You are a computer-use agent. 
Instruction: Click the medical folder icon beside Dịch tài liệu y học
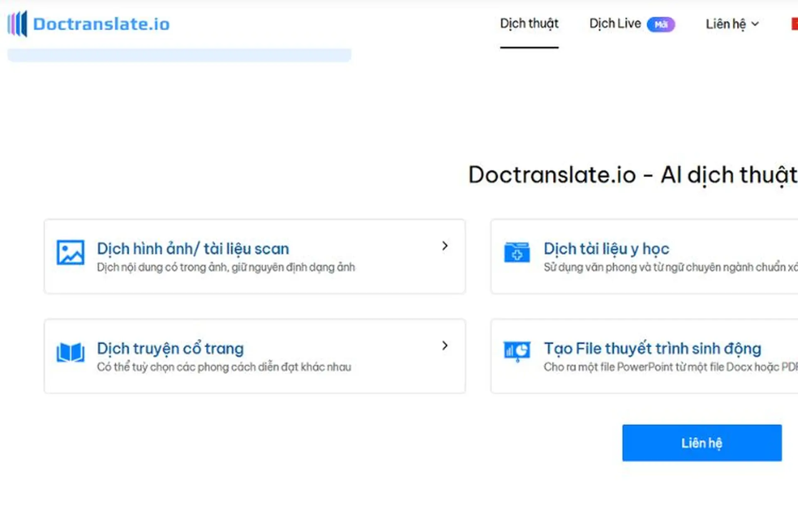517,252
